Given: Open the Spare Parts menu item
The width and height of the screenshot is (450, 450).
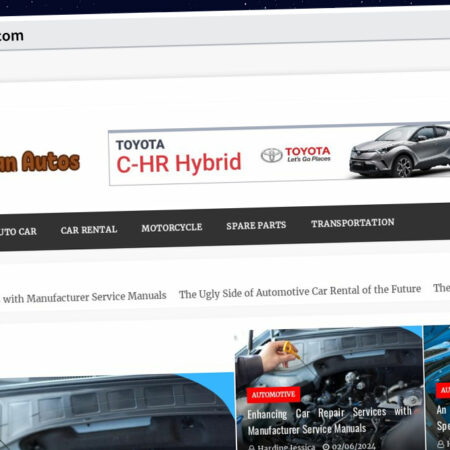Looking at the screenshot, I should pyautogui.click(x=256, y=225).
